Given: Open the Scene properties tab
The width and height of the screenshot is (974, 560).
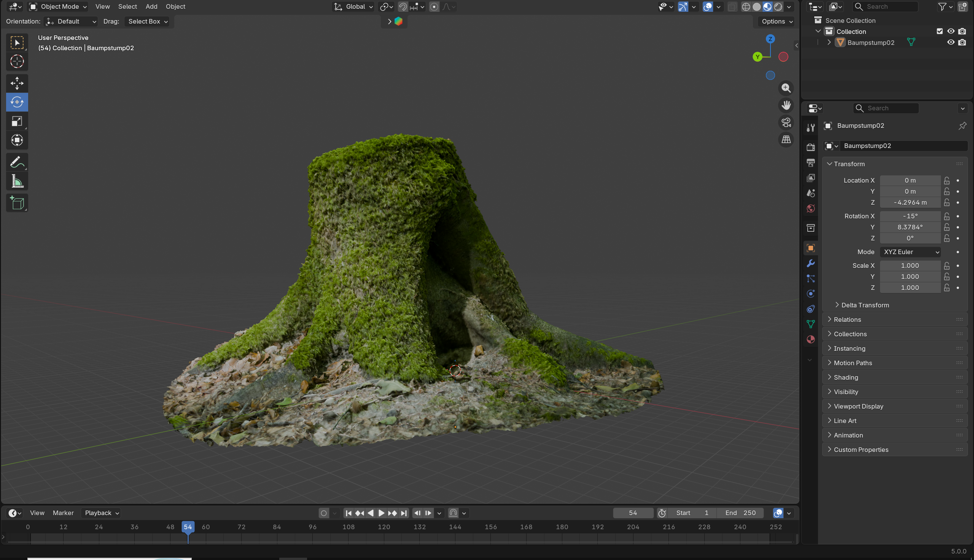Looking at the screenshot, I should tap(810, 193).
